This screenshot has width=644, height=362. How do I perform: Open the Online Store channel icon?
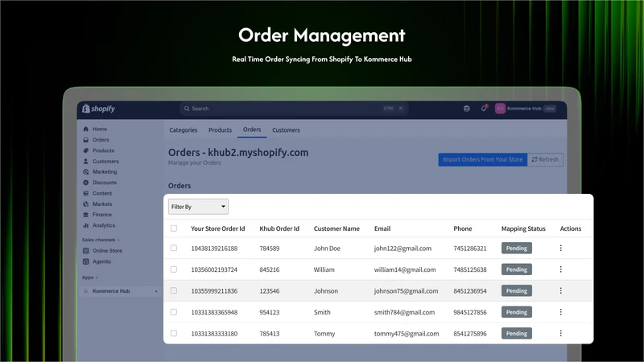tap(86, 251)
